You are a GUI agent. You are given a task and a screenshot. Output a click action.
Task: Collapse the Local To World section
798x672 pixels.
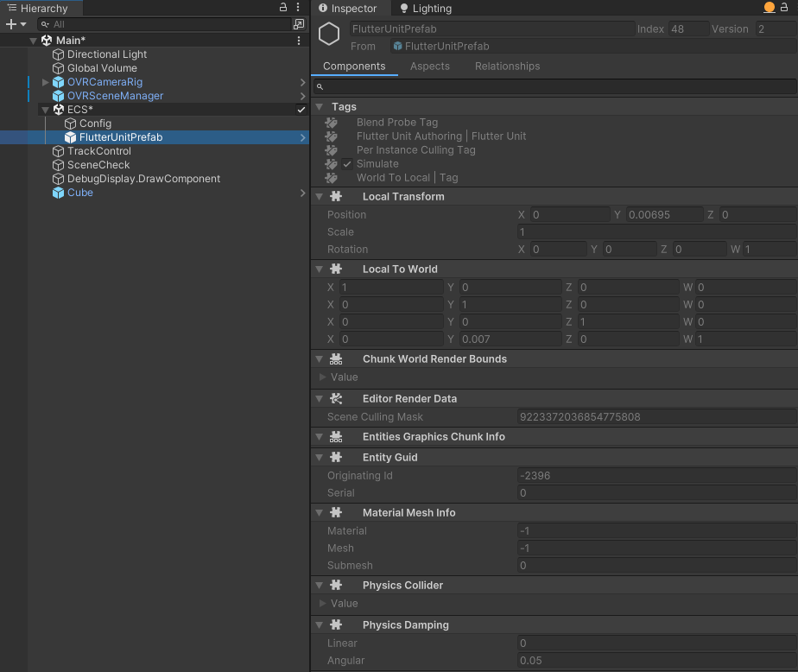[319, 269]
